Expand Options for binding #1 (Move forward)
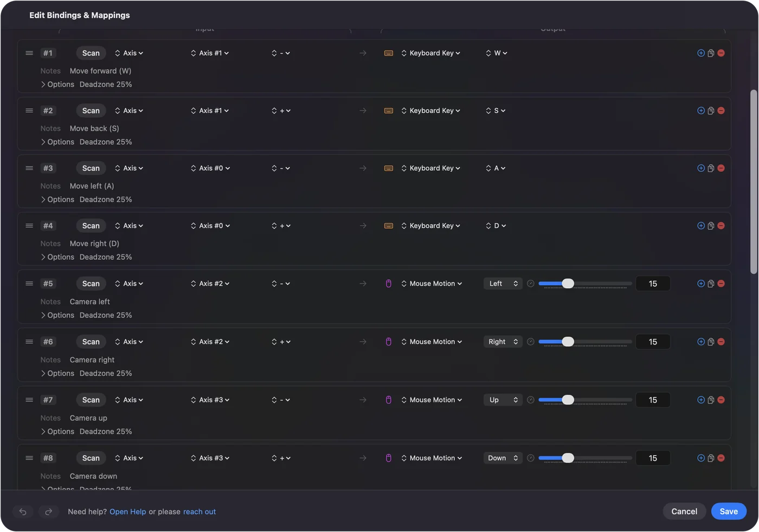The height and width of the screenshot is (532, 759). [57, 85]
